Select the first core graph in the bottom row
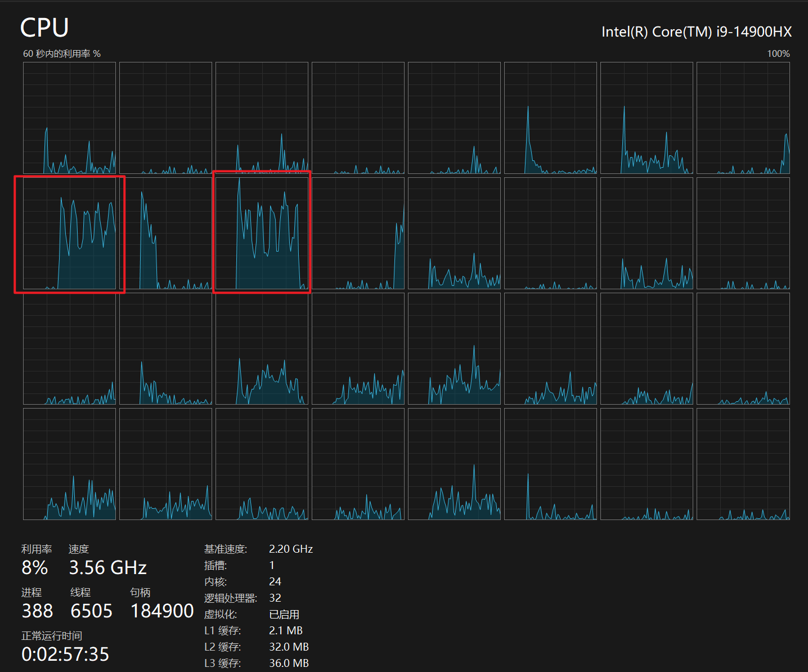This screenshot has width=808, height=672. pos(69,464)
